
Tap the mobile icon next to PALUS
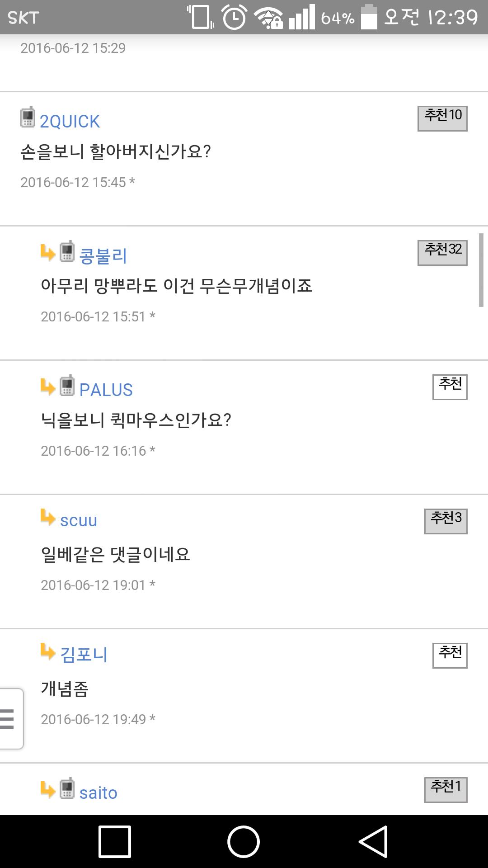[x=67, y=386]
